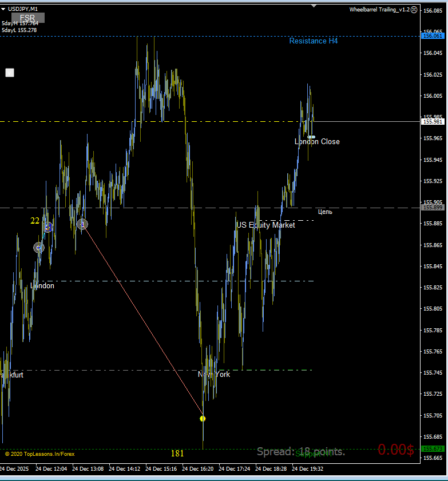Toggle the small white checkbox square
The height and width of the screenshot is (481, 448).
pos(10,73)
